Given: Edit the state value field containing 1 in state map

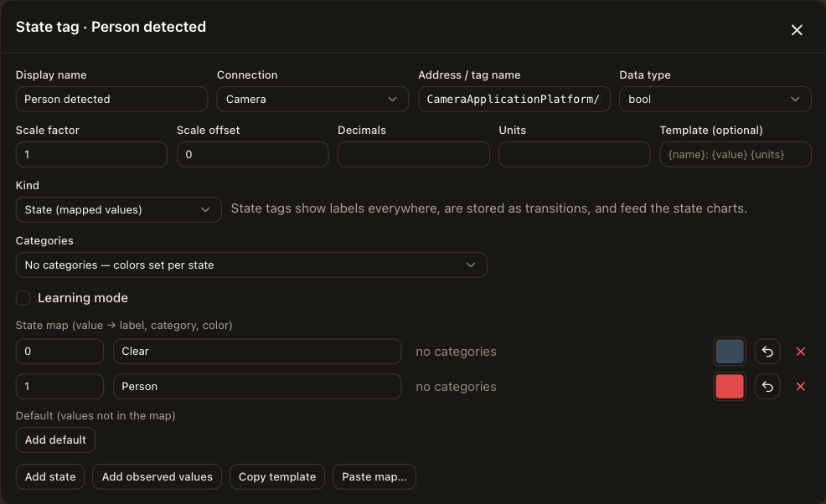Looking at the screenshot, I should (x=59, y=387).
